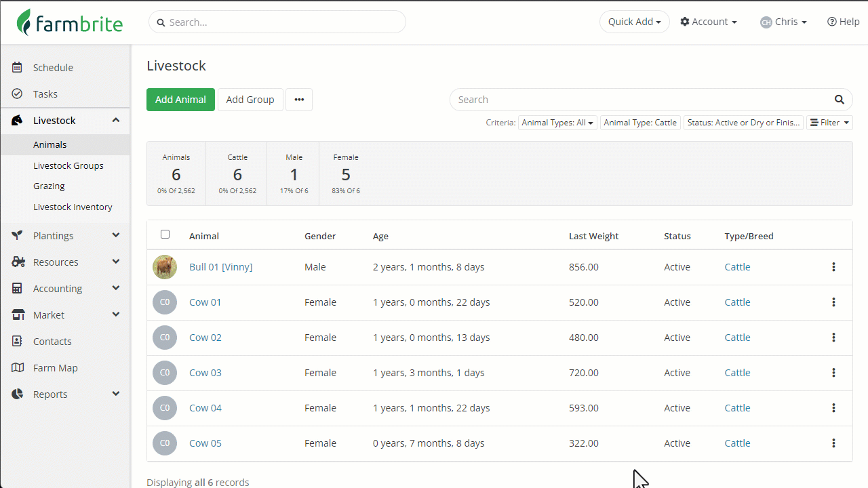Click the Cattle type link for Cow 05
The height and width of the screenshot is (488, 868).
pyautogui.click(x=737, y=443)
